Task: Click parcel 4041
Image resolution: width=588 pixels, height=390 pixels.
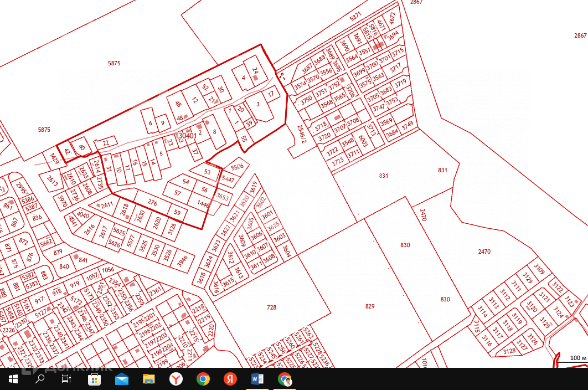Action: coord(73,222)
